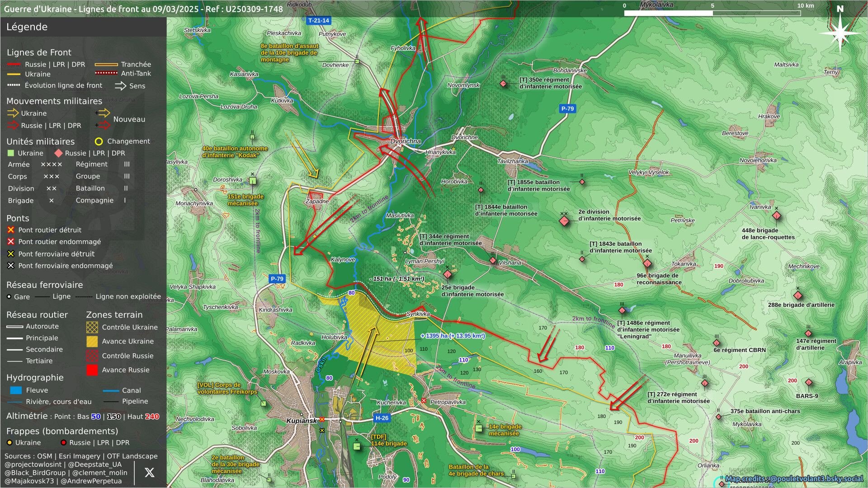Select the 288e brigade d'artillerie diamond marker
Image resolution: width=868 pixels, height=488 pixels.
[798, 296]
